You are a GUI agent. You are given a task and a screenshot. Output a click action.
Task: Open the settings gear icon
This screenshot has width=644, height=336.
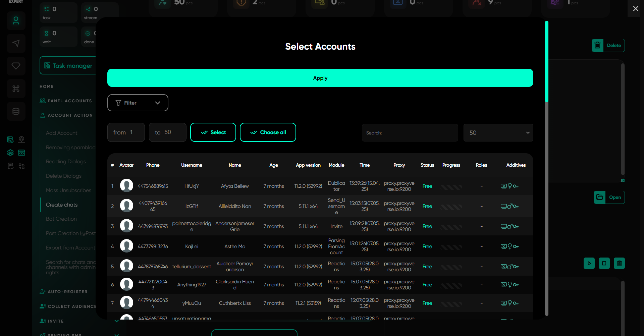pyautogui.click(x=10, y=153)
